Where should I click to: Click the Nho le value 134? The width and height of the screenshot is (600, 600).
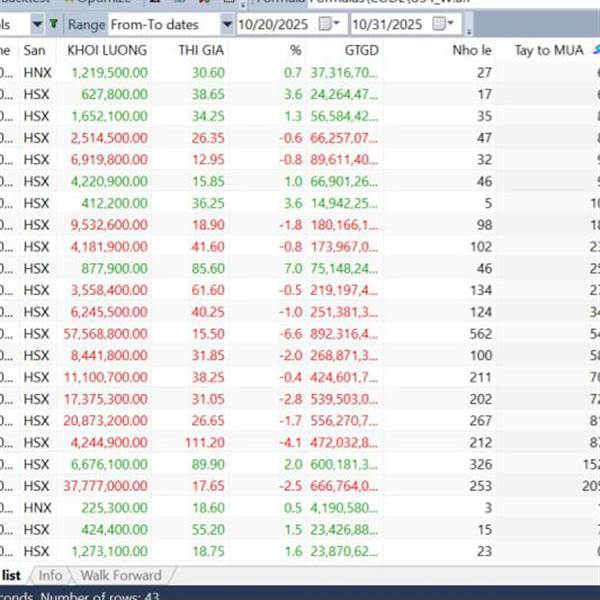pos(481,290)
